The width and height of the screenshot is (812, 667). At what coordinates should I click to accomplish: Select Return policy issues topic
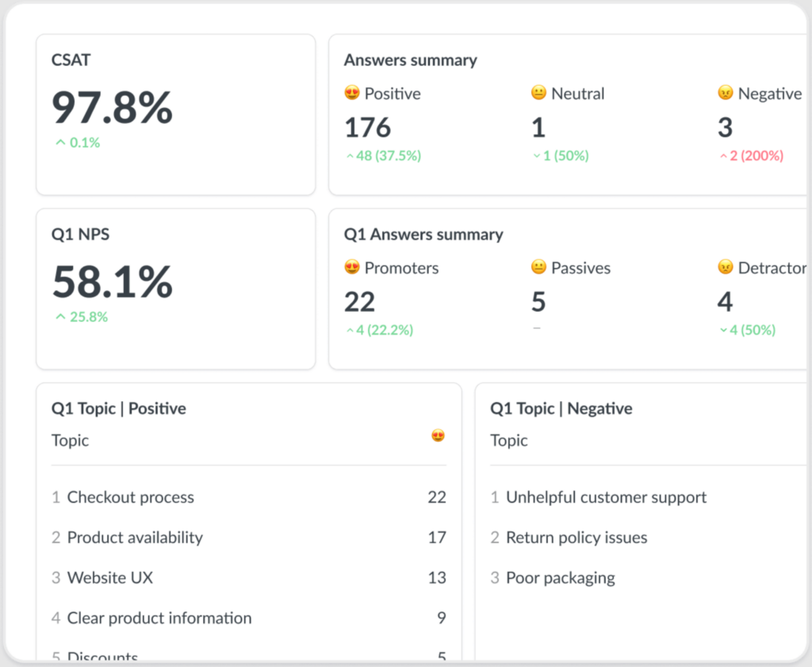point(576,538)
